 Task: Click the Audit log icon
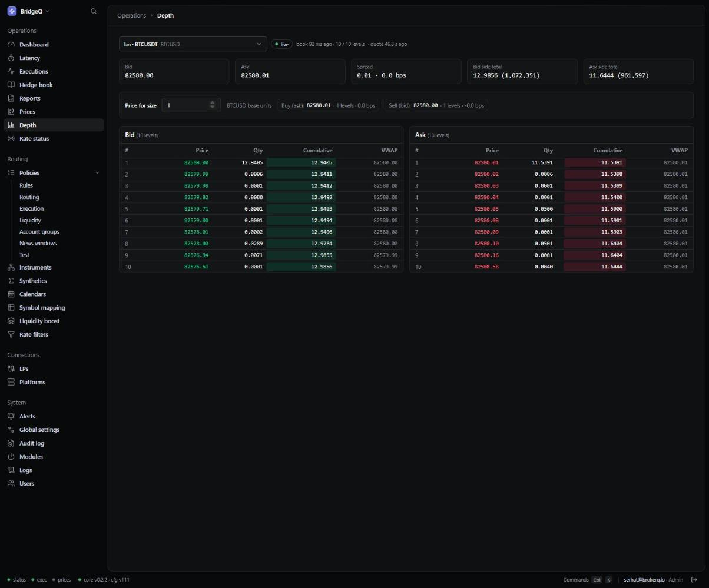coord(11,443)
